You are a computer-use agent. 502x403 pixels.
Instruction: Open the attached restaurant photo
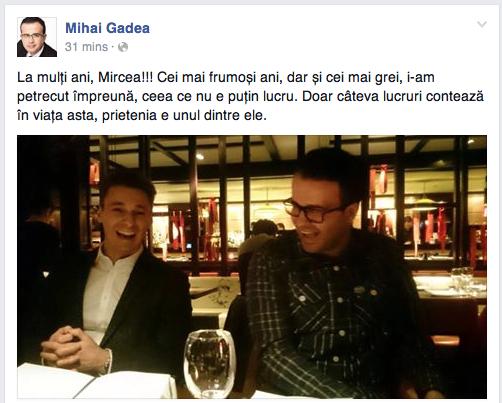252,267
